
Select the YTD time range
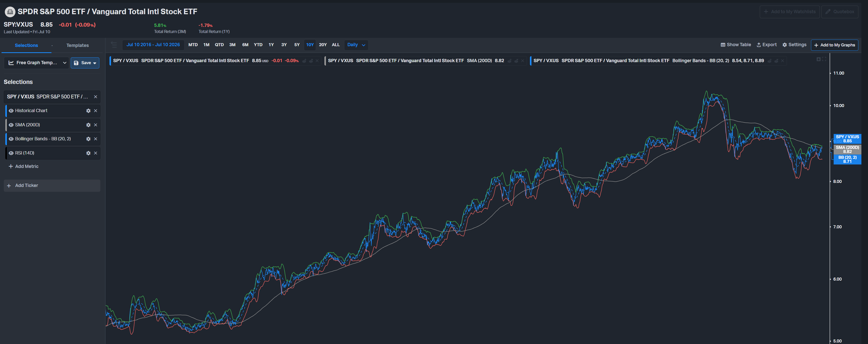coord(258,45)
